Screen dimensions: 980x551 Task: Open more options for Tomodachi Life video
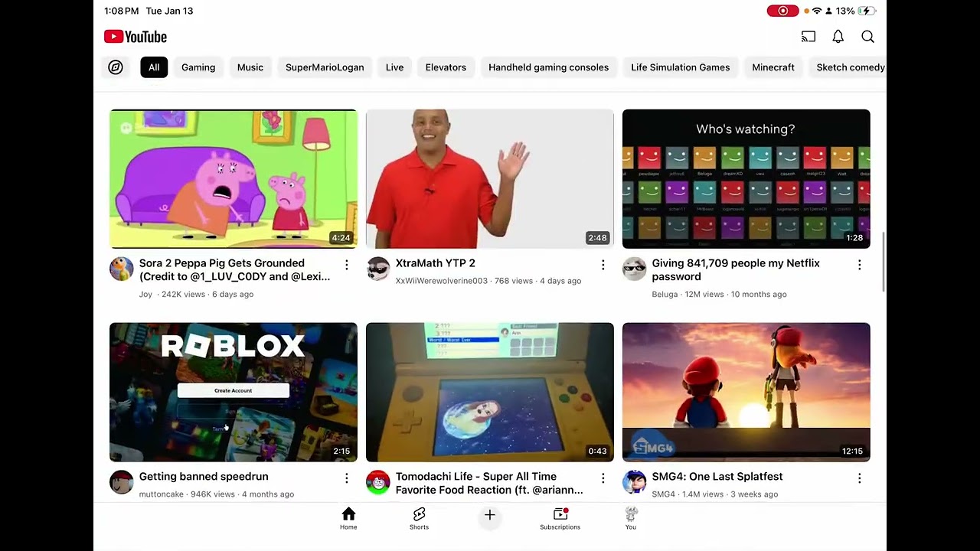click(603, 478)
